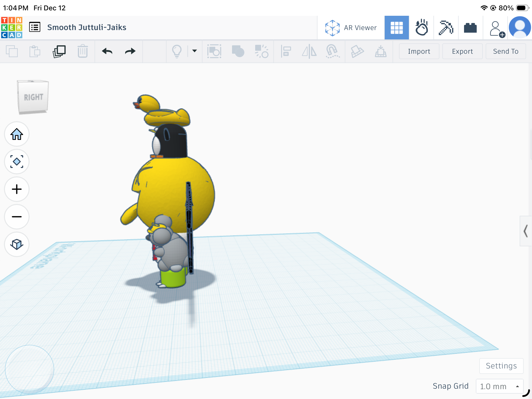This screenshot has height=399, width=532.
Task: Redo the last action
Action: tap(130, 51)
